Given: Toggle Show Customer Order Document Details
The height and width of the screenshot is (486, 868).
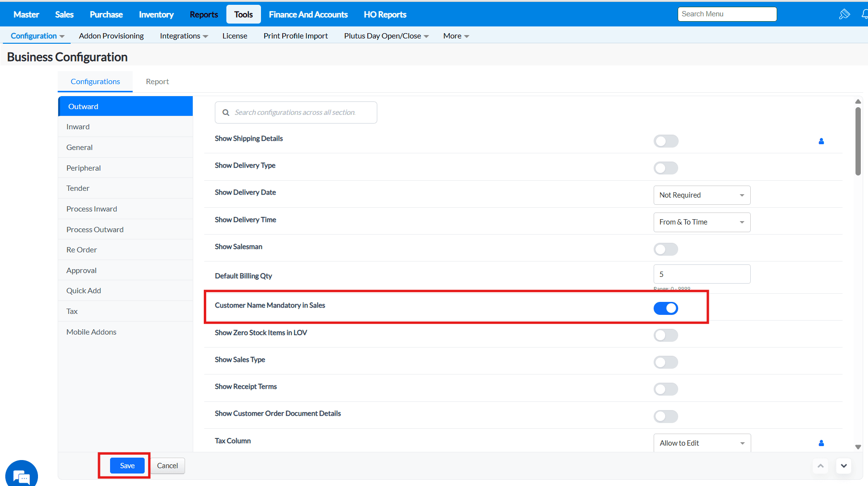Looking at the screenshot, I should coord(666,416).
